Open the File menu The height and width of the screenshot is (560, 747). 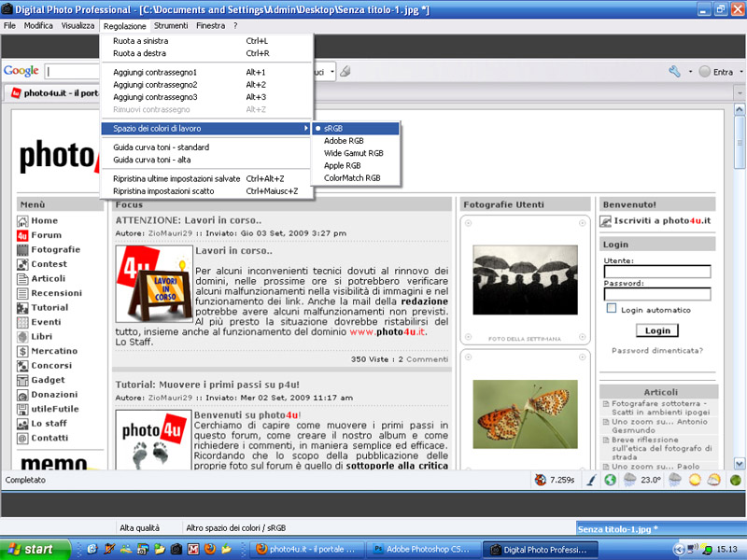[x=9, y=26]
